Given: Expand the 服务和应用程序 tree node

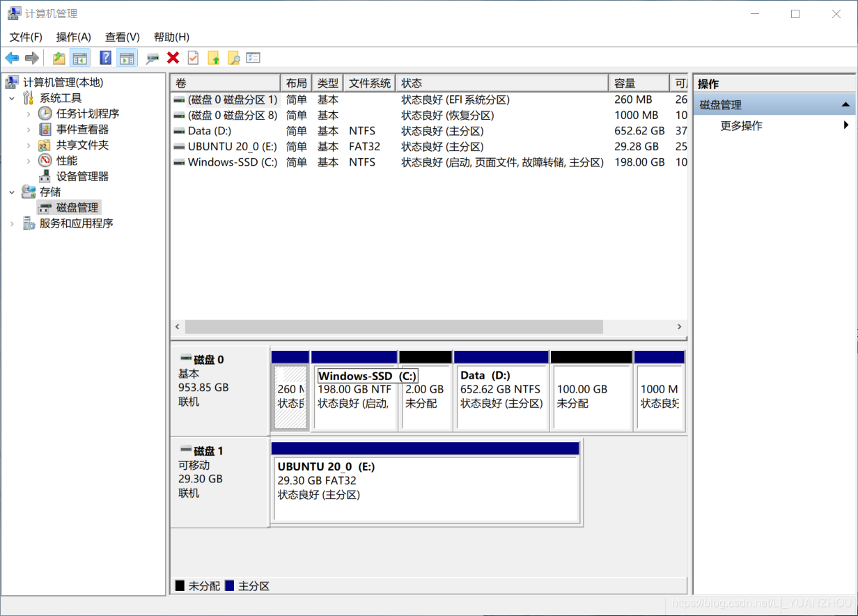Looking at the screenshot, I should [x=11, y=223].
